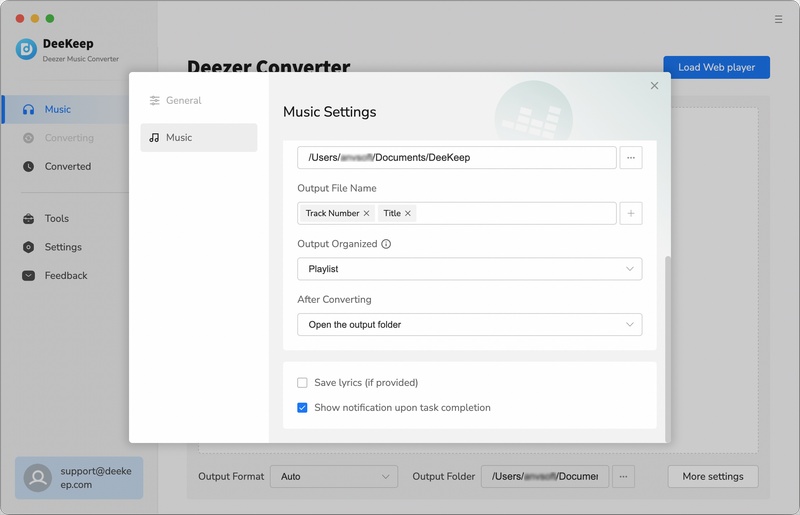Go to Music in the sidebar

pos(65,109)
